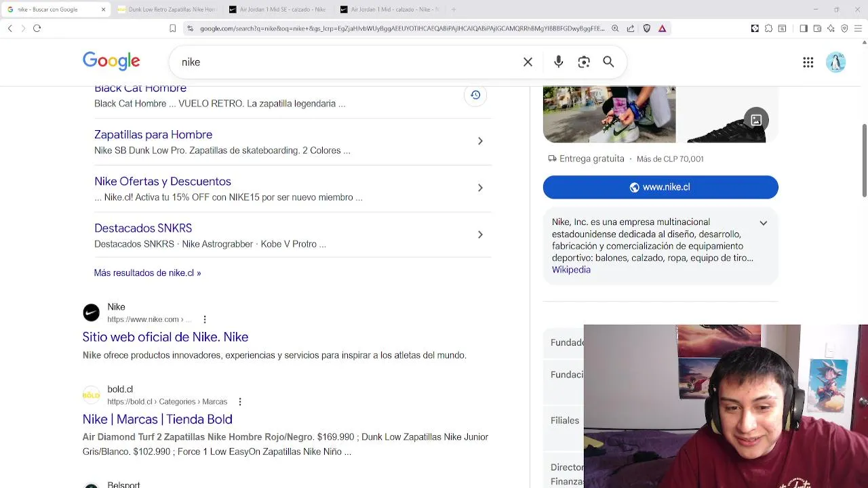
Task: Open Sitio web oficial de Nike. Nike
Action: pos(165,337)
